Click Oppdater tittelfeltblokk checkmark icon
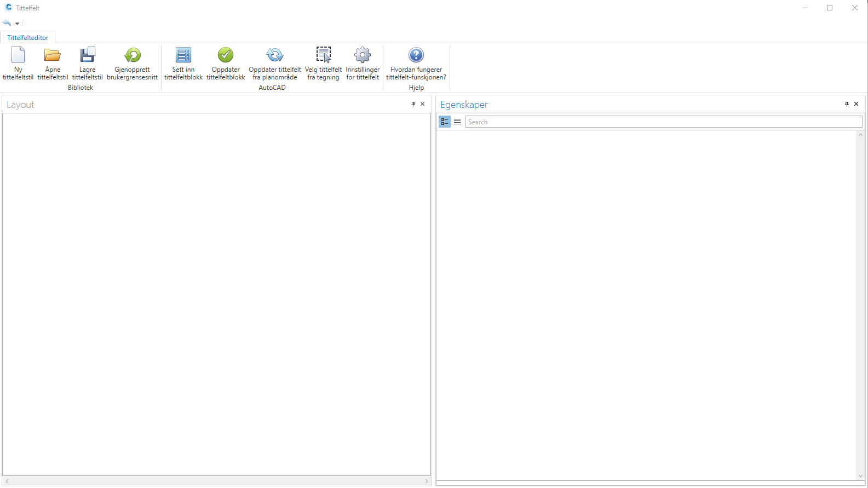The height and width of the screenshot is (488, 868). click(226, 55)
